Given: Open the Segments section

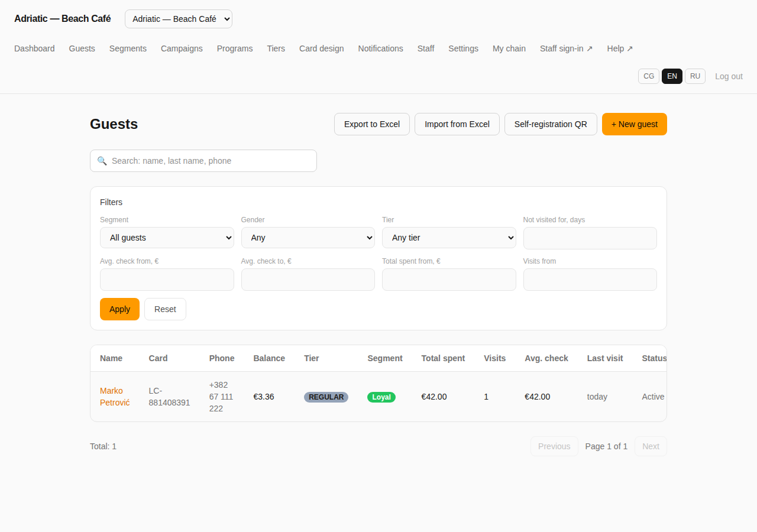Looking at the screenshot, I should pos(128,48).
